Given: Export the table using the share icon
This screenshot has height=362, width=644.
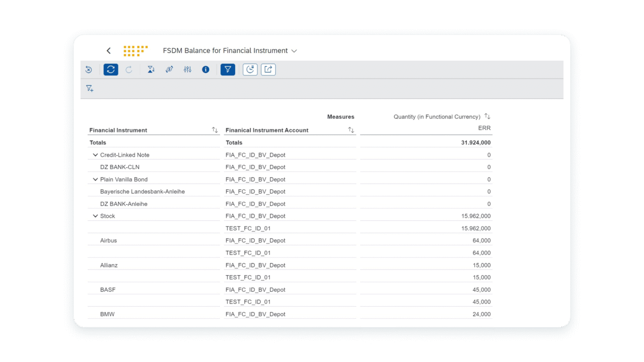Looking at the screenshot, I should (268, 69).
